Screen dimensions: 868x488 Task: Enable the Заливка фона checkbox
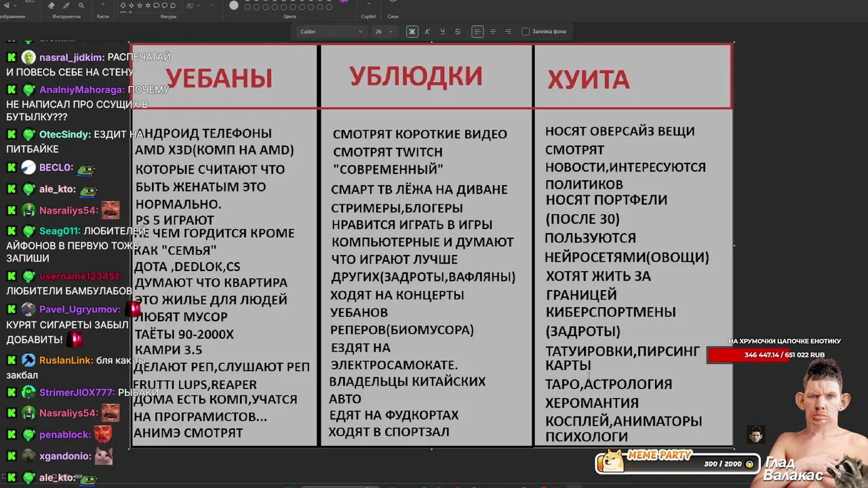click(526, 31)
